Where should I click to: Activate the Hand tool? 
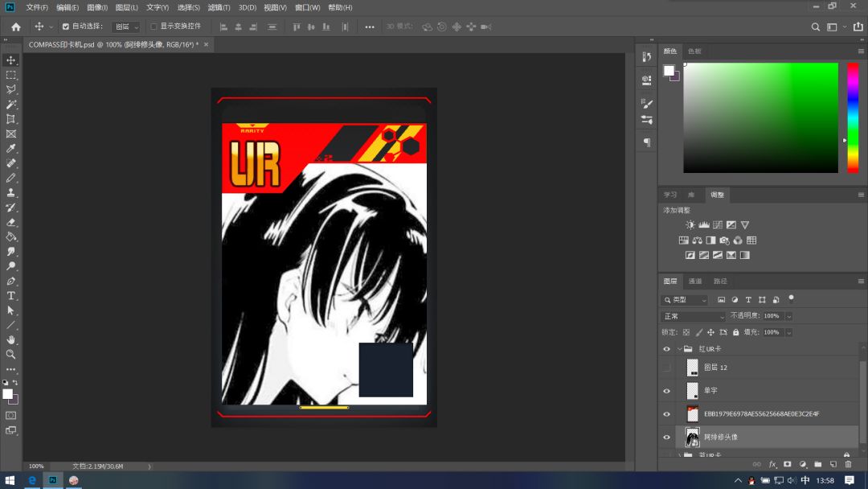pos(11,339)
